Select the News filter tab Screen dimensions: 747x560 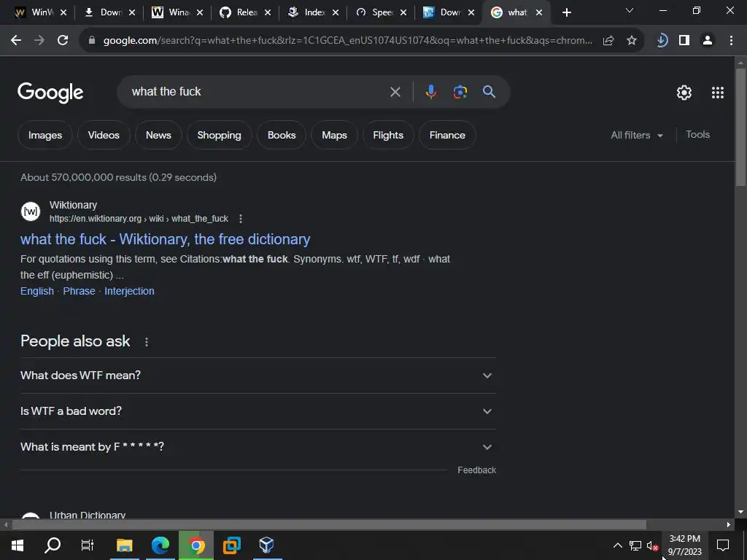coord(158,135)
